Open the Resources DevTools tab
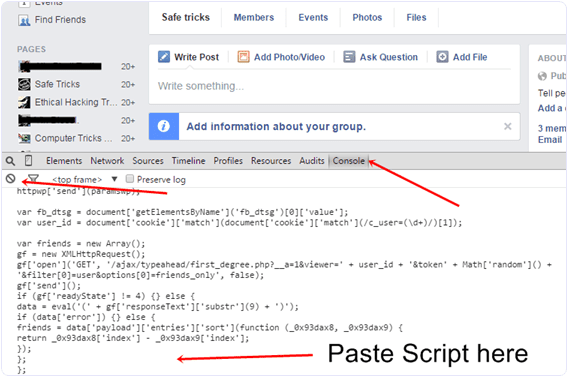 pyautogui.click(x=271, y=161)
